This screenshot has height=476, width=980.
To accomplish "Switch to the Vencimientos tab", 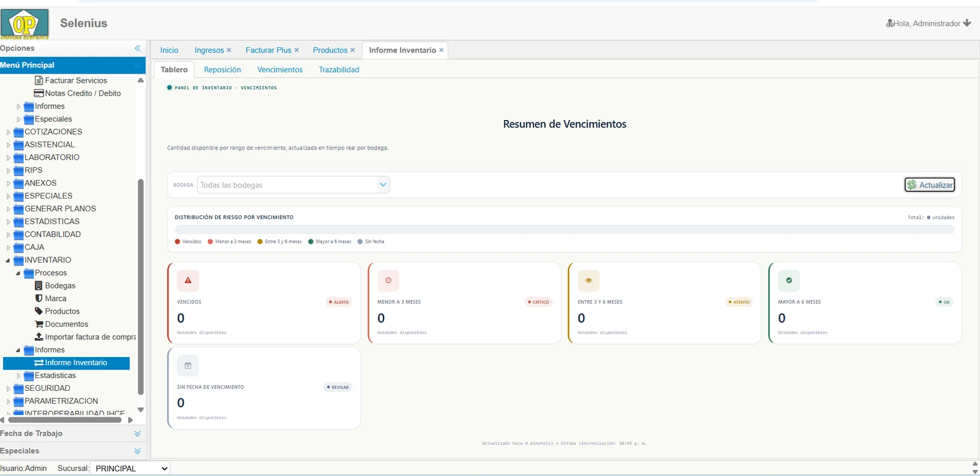I will tap(280, 70).
